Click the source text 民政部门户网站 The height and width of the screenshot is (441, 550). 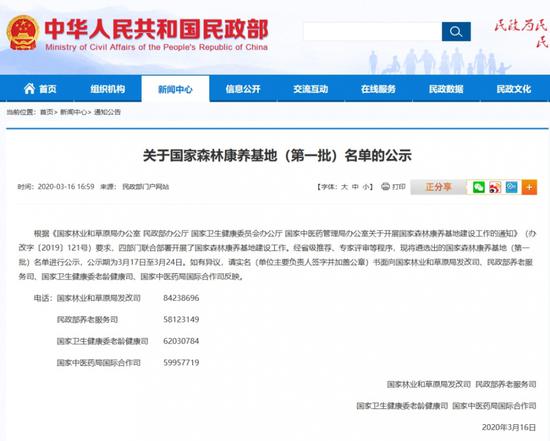[x=146, y=187]
